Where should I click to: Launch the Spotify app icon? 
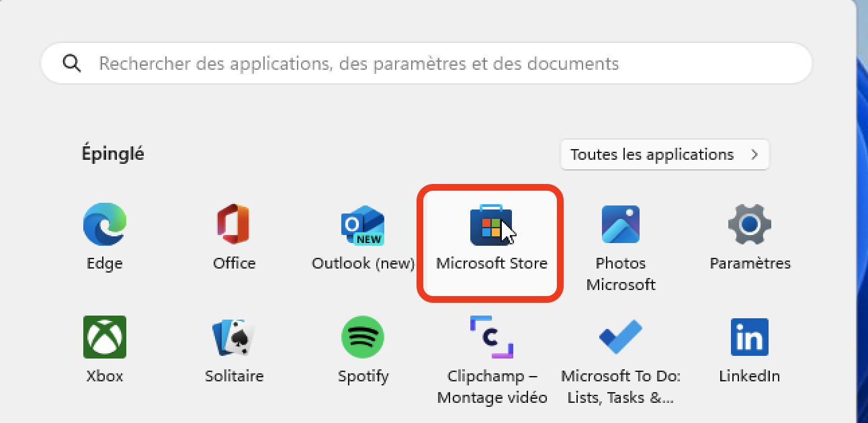pos(363,337)
